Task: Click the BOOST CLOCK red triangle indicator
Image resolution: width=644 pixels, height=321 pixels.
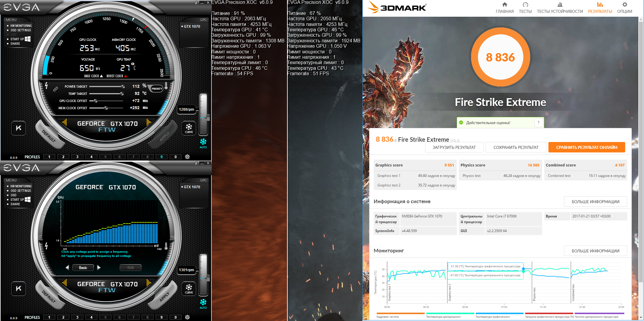Action: (x=125, y=76)
